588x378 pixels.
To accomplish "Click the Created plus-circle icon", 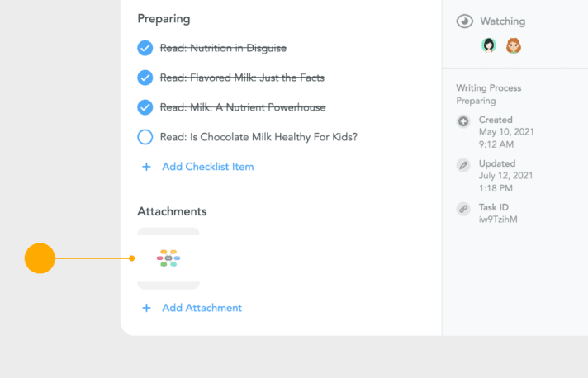I will pos(464,121).
